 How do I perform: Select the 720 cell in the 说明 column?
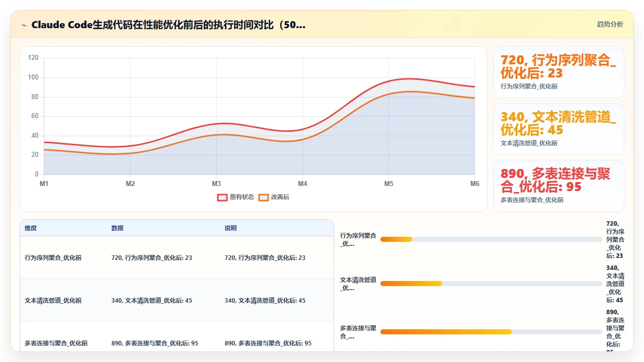265,258
